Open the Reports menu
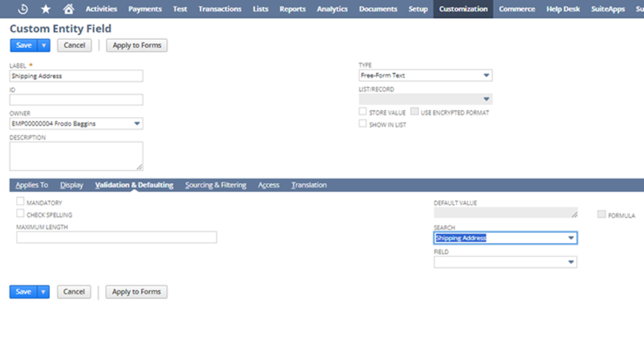The width and height of the screenshot is (644, 343). click(x=293, y=9)
